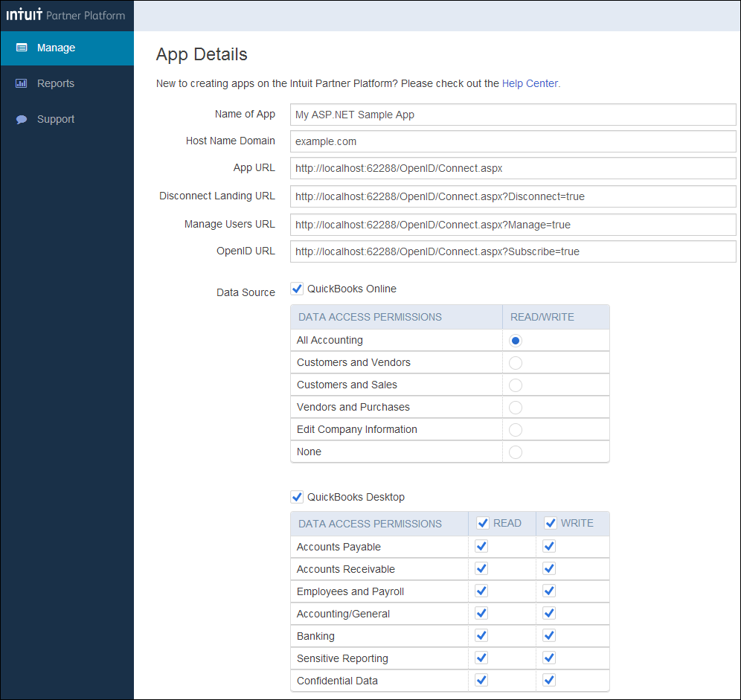Click the Host Name Domain field

[513, 142]
